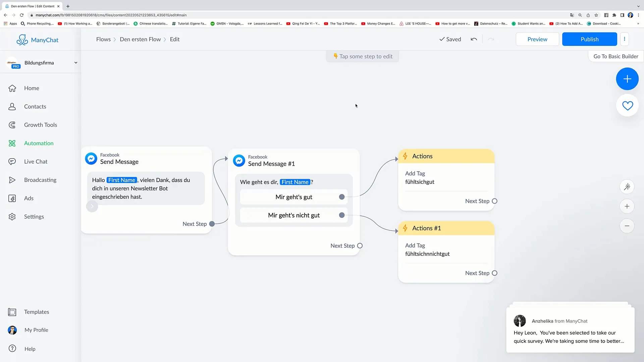Open the Apps bookmarks shortcut

pyautogui.click(x=10, y=24)
